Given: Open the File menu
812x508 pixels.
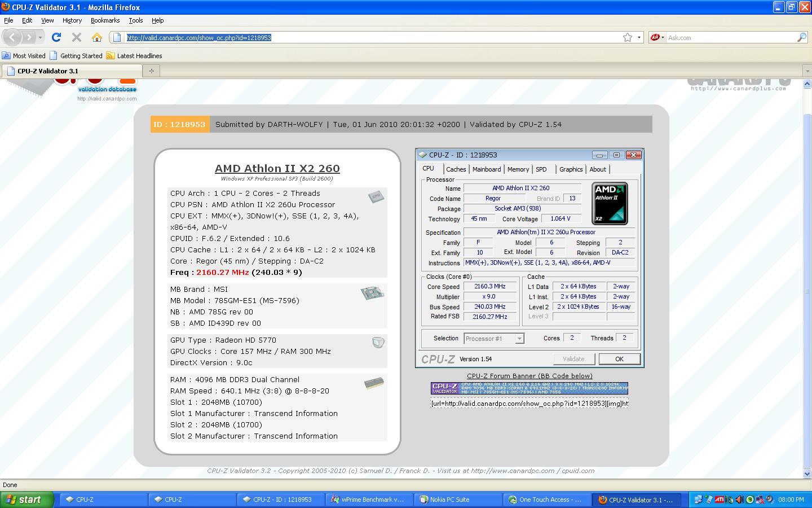Looking at the screenshot, I should (8, 20).
